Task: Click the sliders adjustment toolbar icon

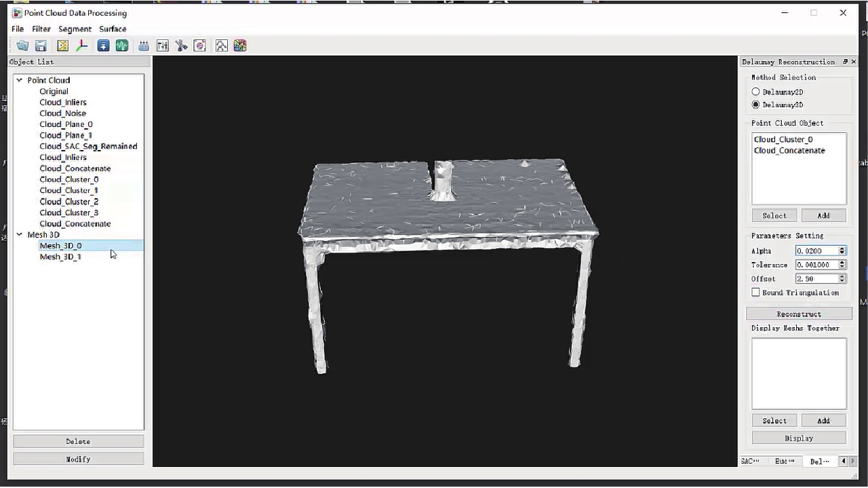Action: 163,45
